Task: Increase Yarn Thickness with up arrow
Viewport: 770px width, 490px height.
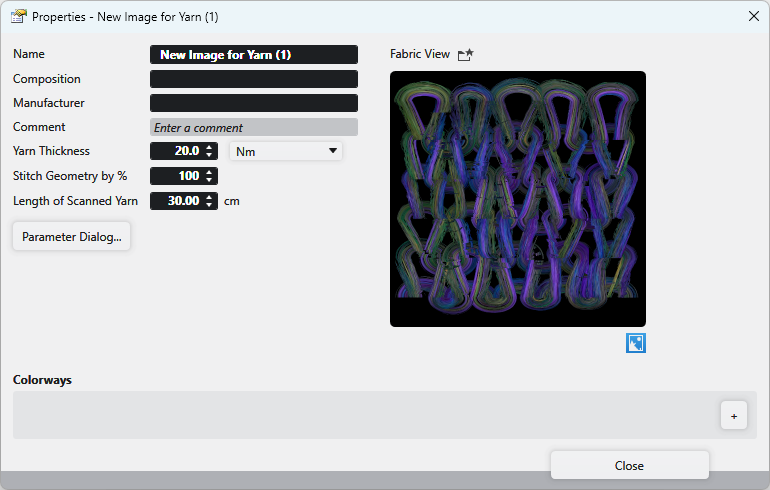Action: tap(209, 147)
